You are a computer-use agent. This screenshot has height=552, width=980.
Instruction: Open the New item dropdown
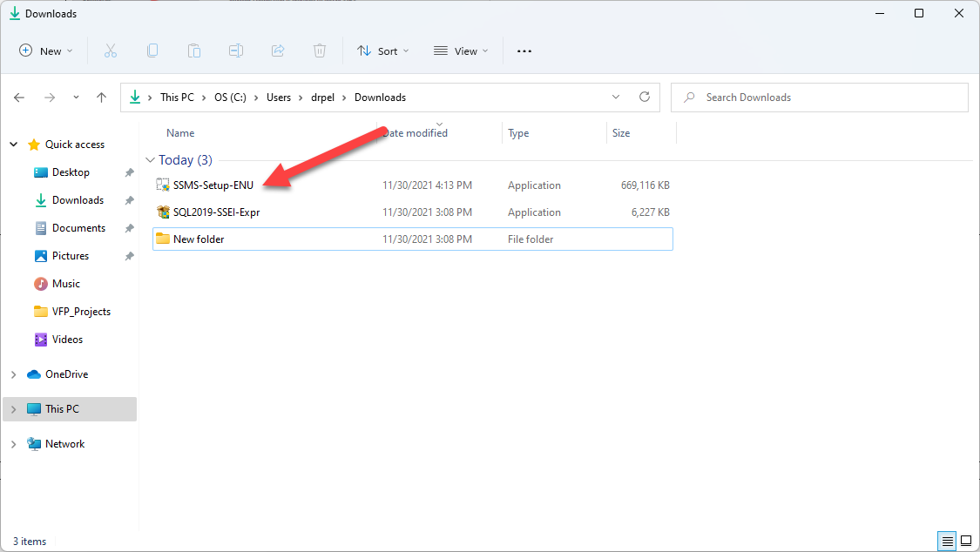pyautogui.click(x=46, y=51)
